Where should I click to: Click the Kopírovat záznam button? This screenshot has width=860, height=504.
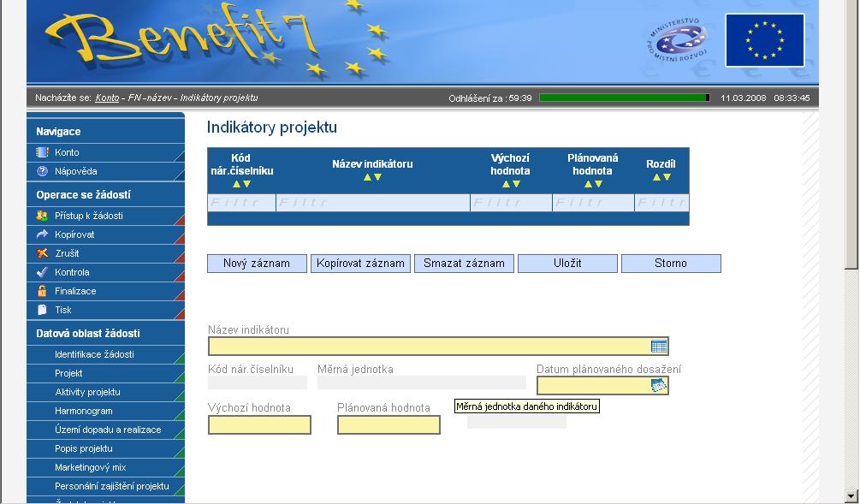360,264
